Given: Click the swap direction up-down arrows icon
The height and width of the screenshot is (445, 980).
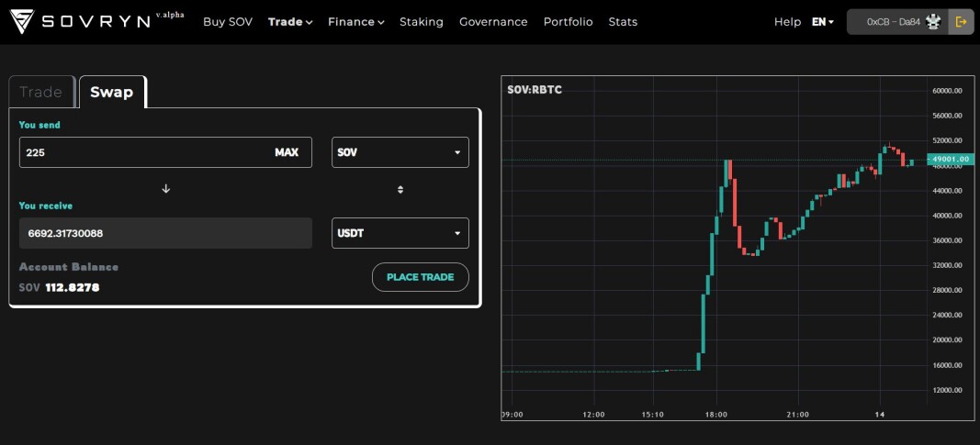Looking at the screenshot, I should coord(400,189).
